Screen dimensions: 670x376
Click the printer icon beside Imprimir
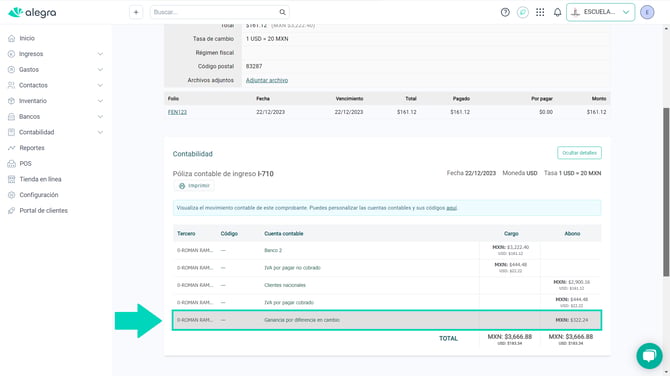[182, 186]
